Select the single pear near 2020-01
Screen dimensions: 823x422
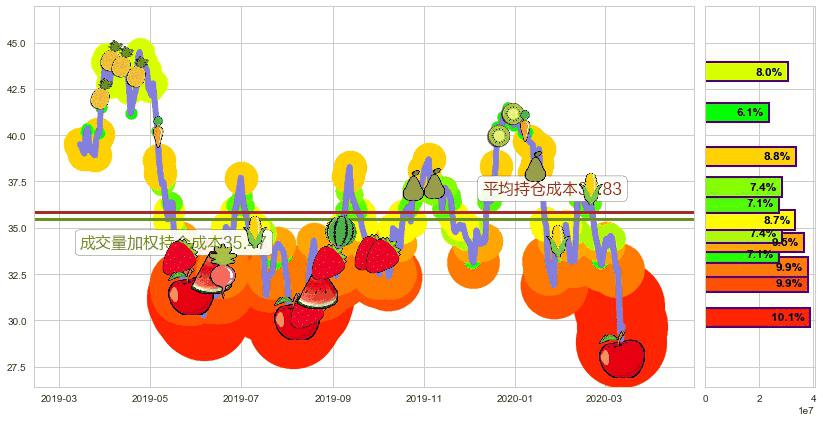coord(535,166)
